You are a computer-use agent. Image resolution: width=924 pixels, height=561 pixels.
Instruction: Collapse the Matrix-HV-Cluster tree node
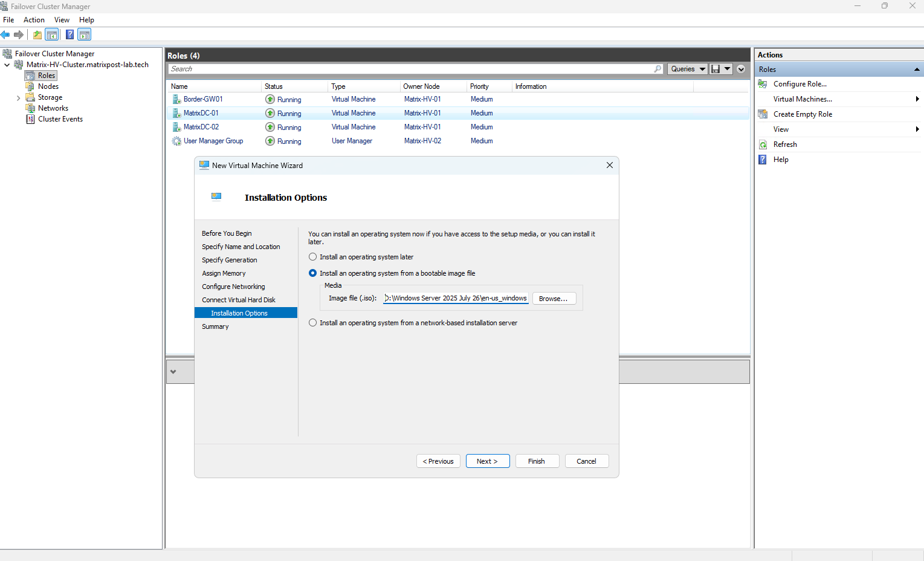click(x=7, y=65)
